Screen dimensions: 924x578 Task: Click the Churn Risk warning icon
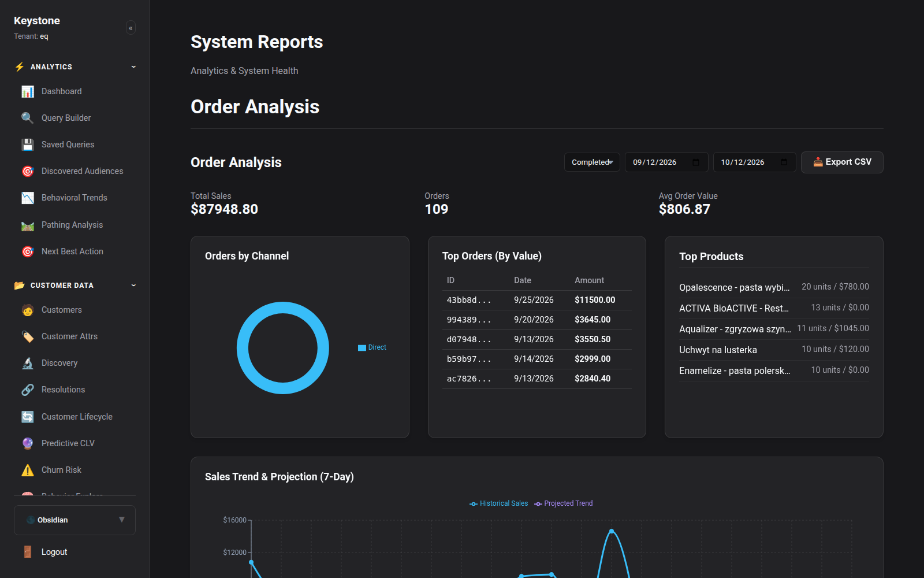coord(28,470)
